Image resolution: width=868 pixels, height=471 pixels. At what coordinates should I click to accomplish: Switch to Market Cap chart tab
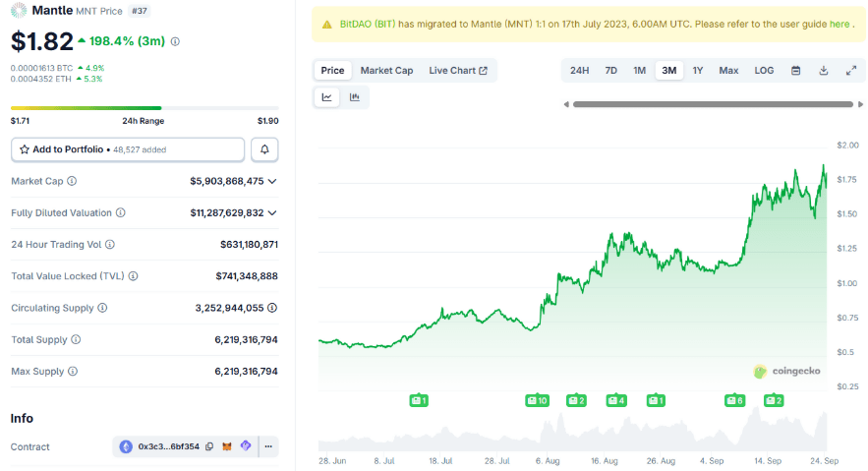coord(386,70)
